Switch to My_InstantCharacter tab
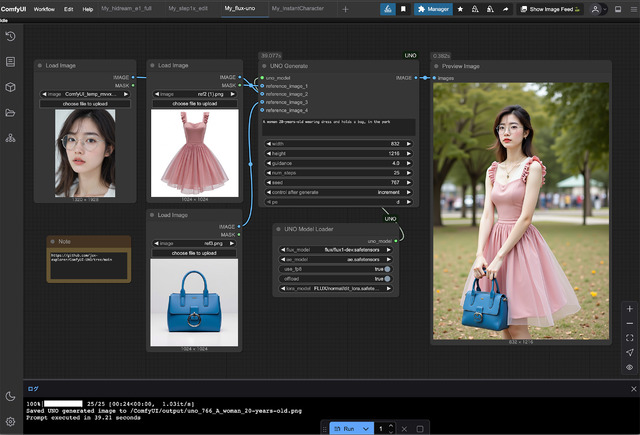The width and height of the screenshot is (640, 435). pos(298,8)
